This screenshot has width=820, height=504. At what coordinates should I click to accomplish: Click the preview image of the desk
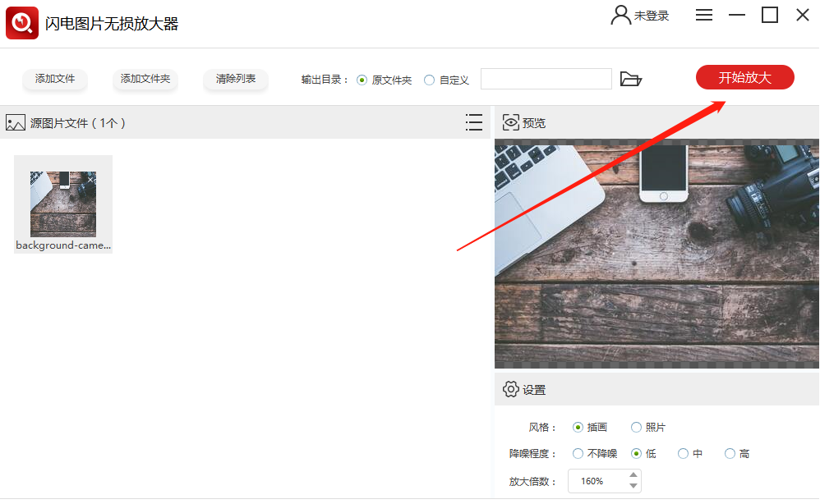pyautogui.click(x=656, y=254)
